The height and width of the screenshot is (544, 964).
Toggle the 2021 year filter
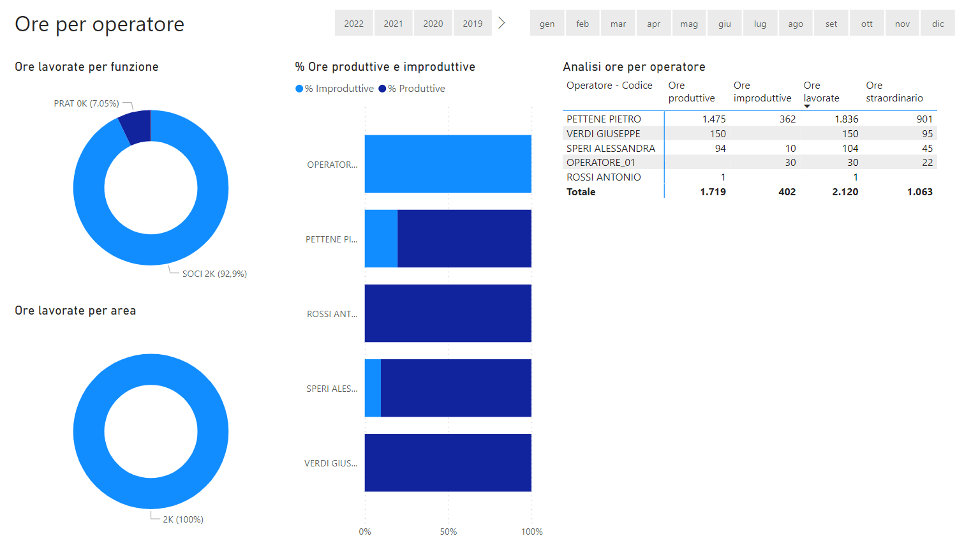393,24
